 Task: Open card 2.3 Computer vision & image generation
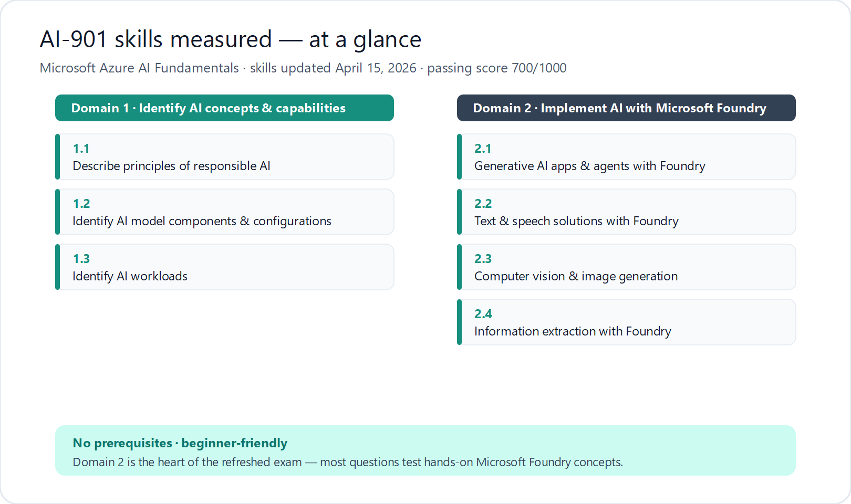click(626, 267)
